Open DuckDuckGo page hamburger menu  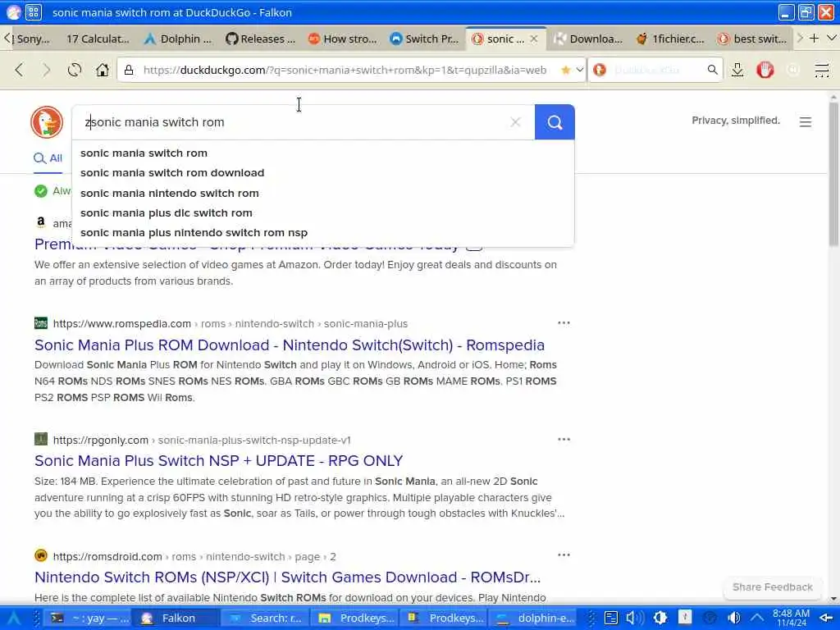(x=806, y=122)
